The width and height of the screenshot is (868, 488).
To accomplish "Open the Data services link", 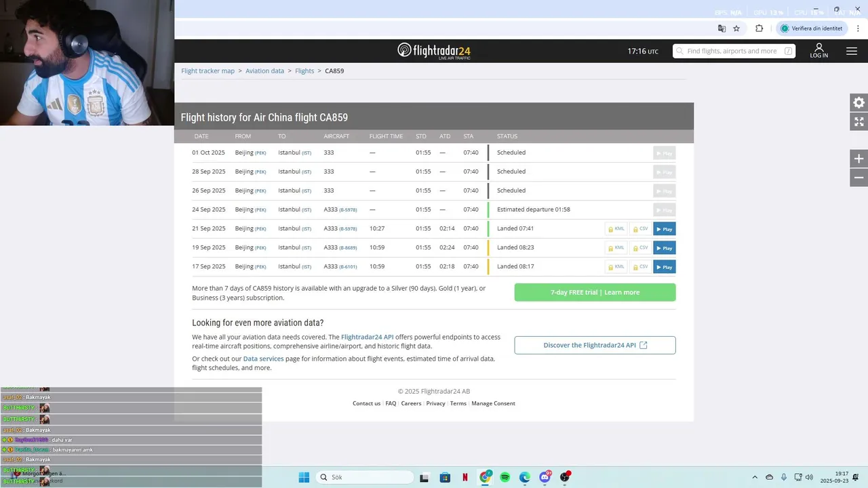I will tap(263, 359).
